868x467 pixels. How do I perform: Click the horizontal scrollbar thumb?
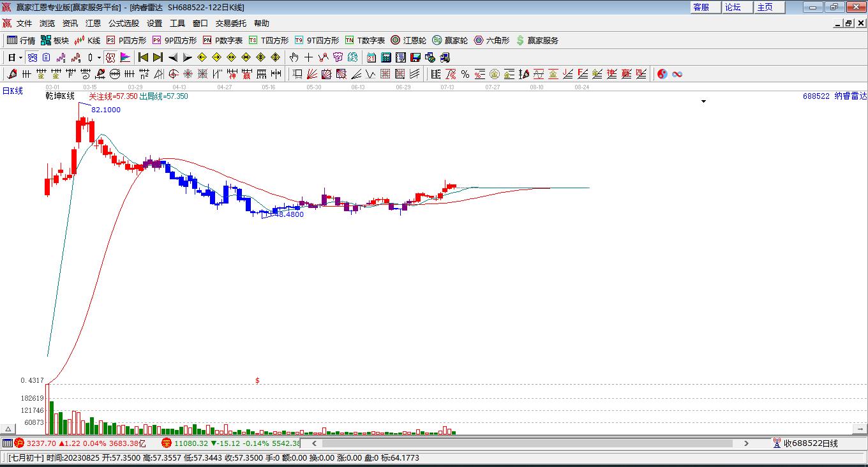pyautogui.click(x=527, y=443)
